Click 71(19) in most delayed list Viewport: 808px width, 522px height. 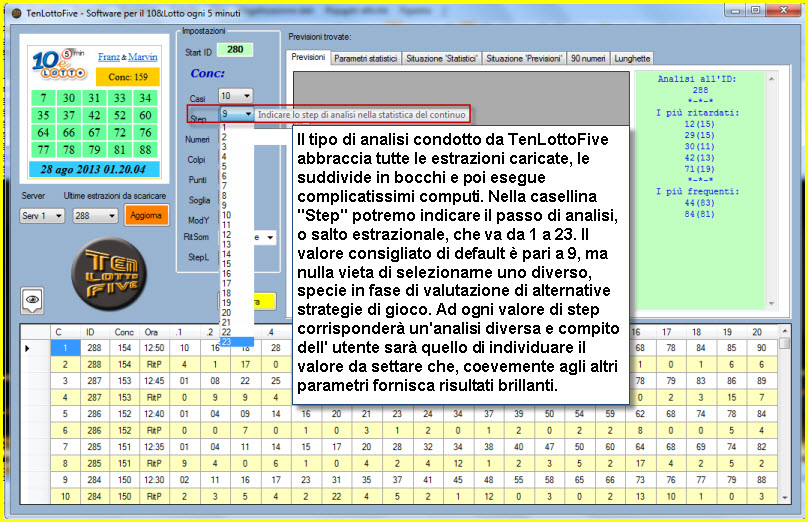(x=699, y=169)
